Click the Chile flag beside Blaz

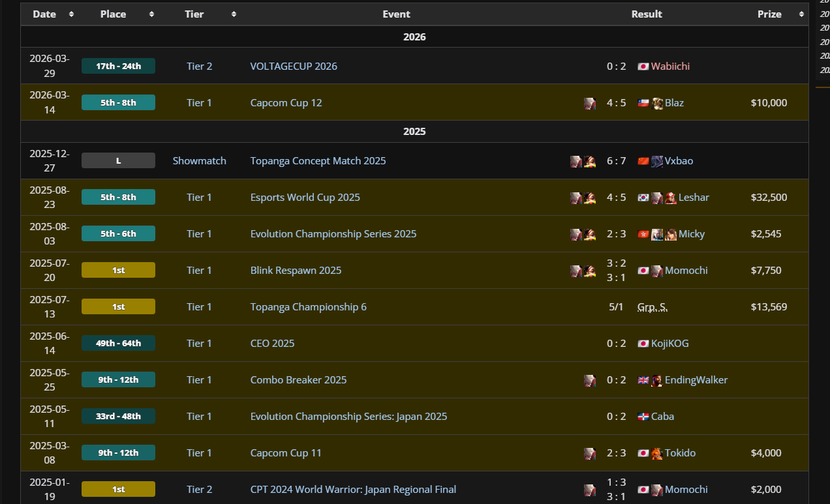point(643,103)
